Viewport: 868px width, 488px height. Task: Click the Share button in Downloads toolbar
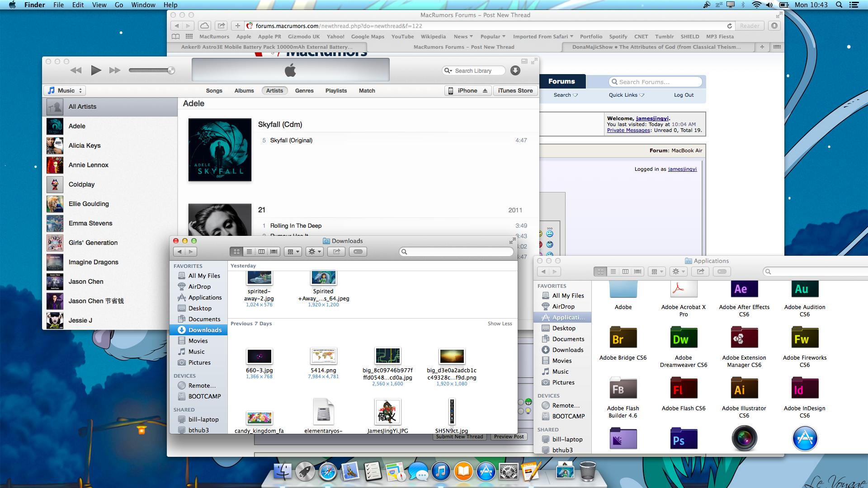(337, 252)
